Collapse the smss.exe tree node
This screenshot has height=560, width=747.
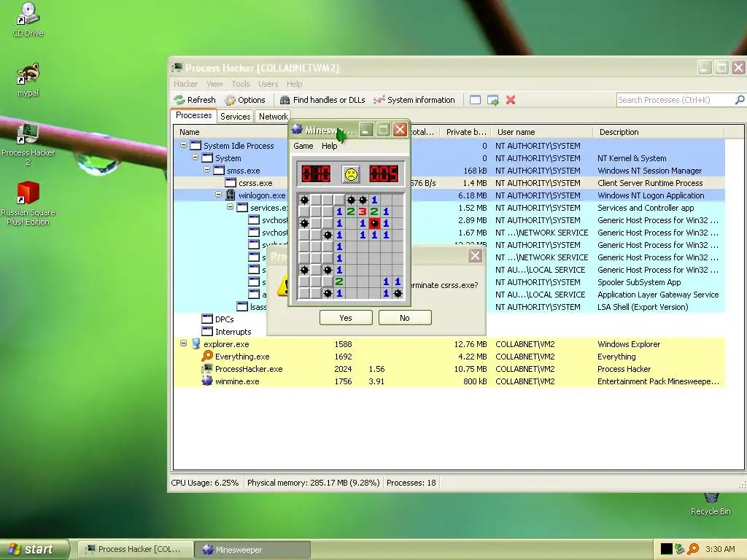(x=206, y=169)
